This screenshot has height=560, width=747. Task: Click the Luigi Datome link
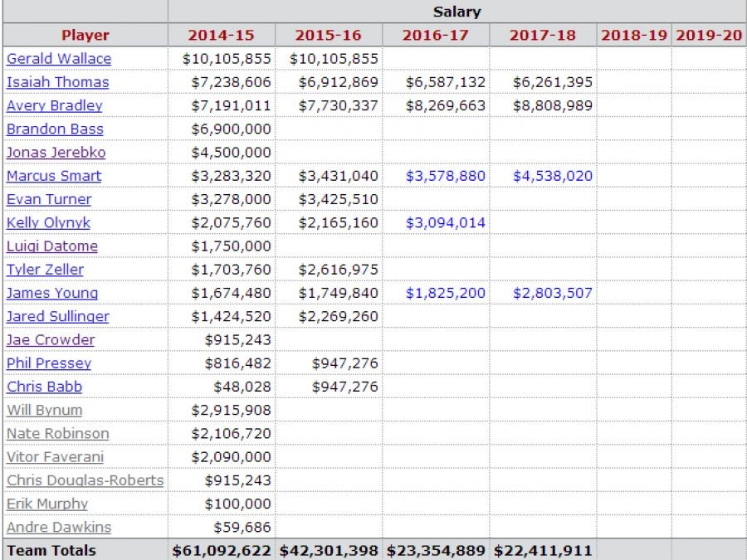51,246
